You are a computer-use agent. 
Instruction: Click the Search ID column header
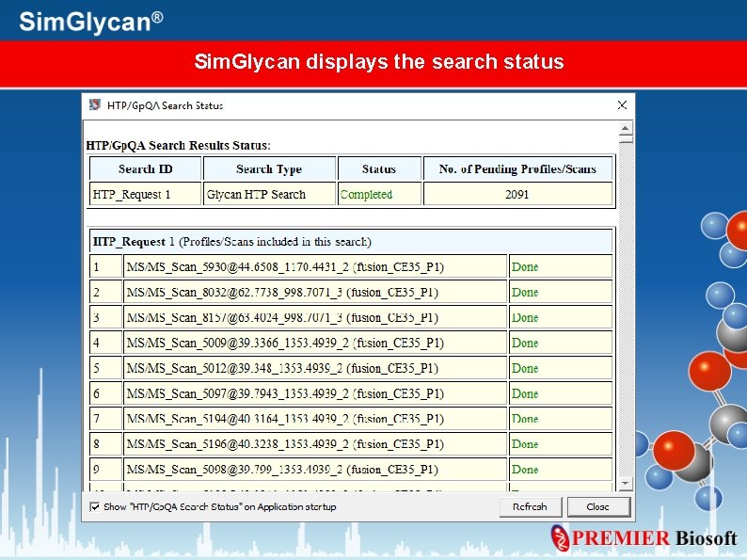(x=145, y=169)
